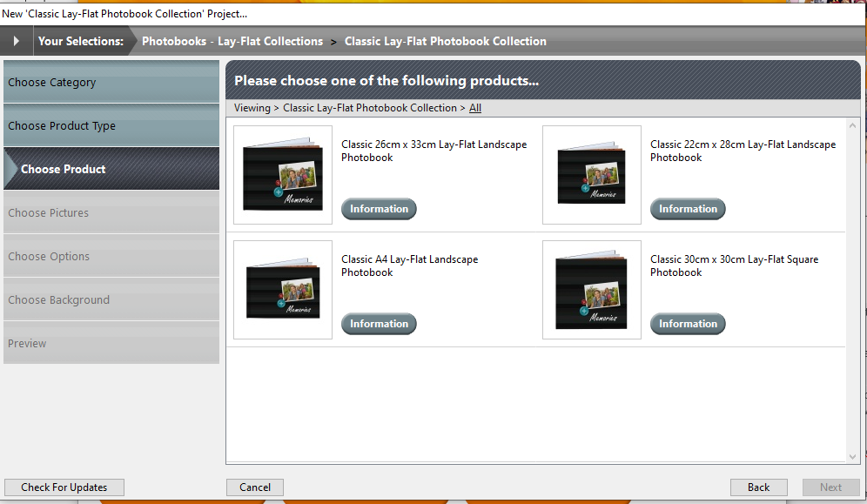Show Information for 30cm x 30cm Square Photobook
Image resolution: width=867 pixels, height=504 pixels.
click(x=688, y=324)
